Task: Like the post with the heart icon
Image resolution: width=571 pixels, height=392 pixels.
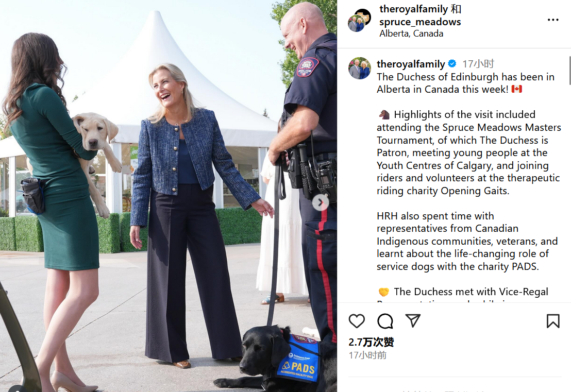Action: [357, 321]
